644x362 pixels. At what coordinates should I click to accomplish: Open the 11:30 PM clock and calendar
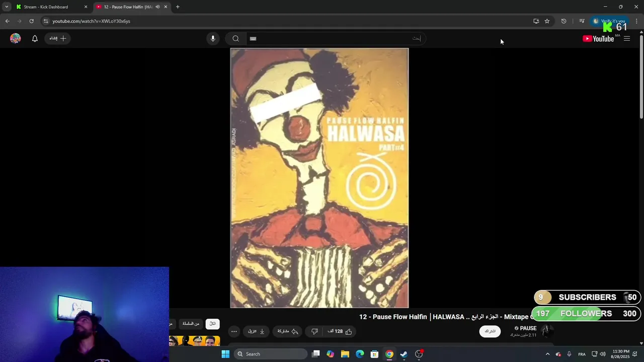coord(621,354)
